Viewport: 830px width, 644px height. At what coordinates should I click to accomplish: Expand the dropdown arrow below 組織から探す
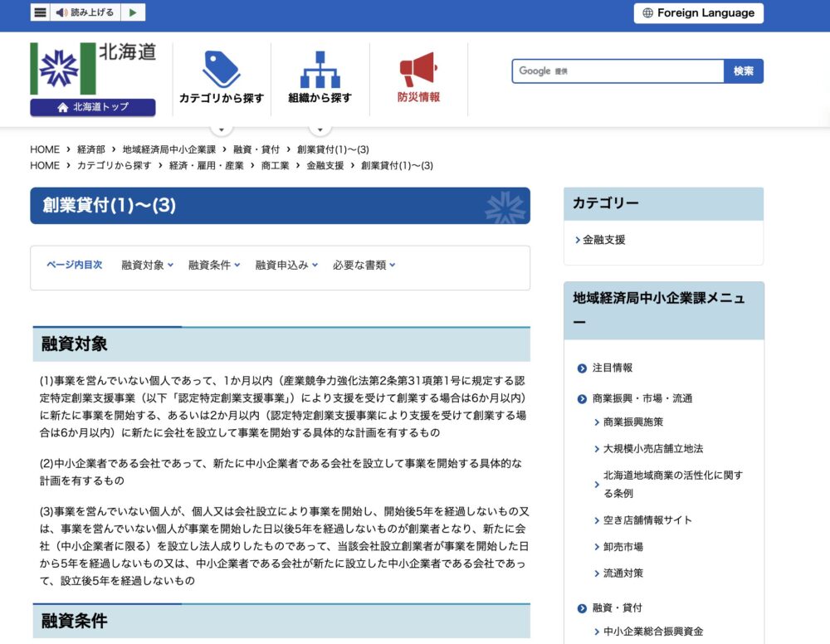320,129
